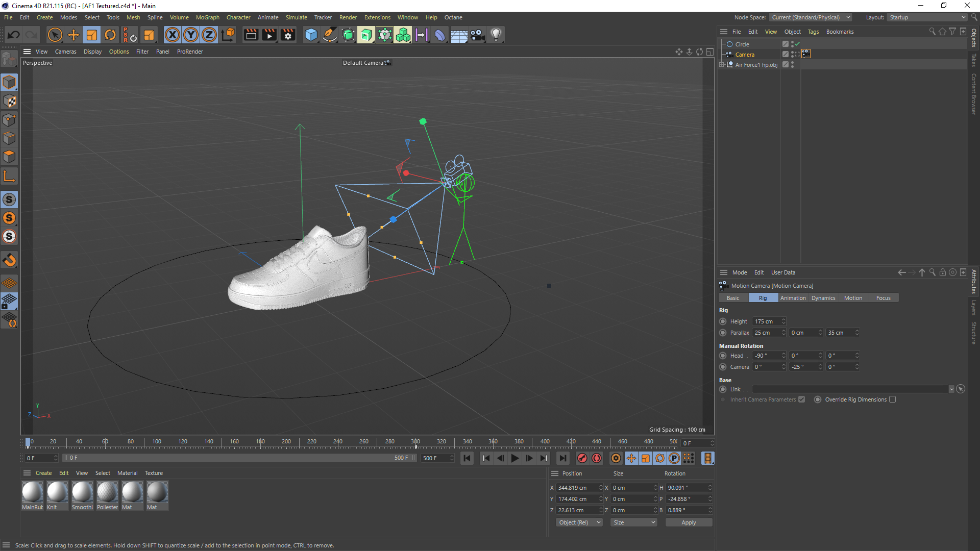Screen dimensions: 980x551
Task: Click Record Active Objects button
Action: coord(582,458)
